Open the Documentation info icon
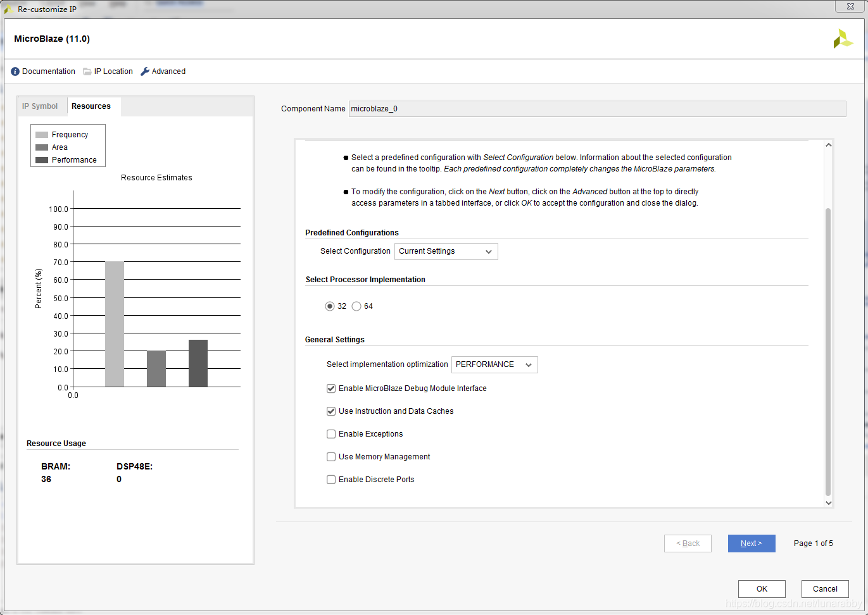The height and width of the screenshot is (615, 868). pos(15,71)
